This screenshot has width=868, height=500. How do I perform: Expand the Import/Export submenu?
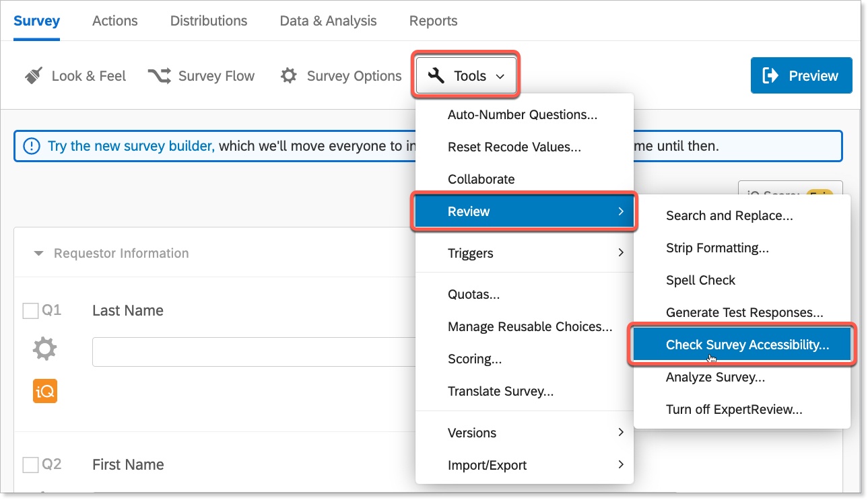tap(524, 465)
